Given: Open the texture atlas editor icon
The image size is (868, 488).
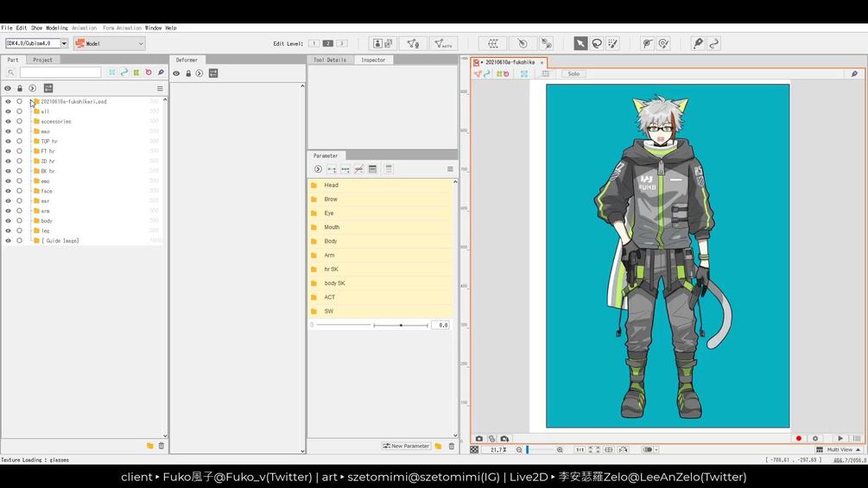Looking at the screenshot, I should tap(383, 43).
